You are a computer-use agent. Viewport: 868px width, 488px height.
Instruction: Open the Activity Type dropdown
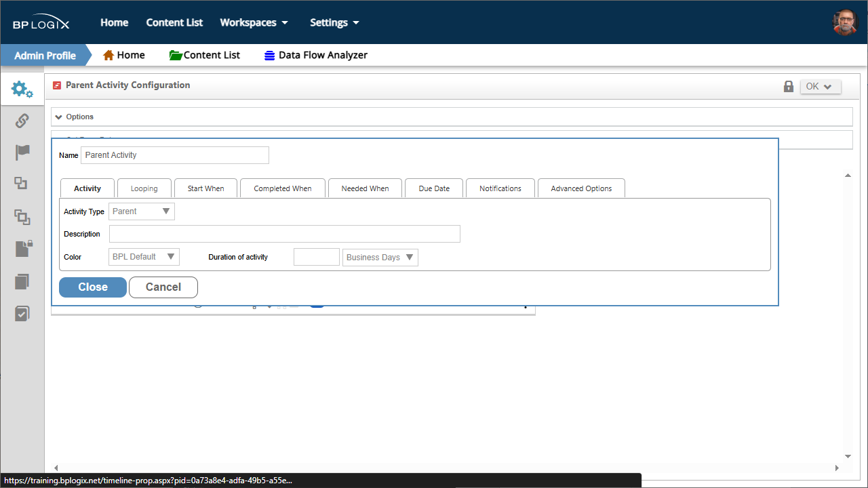[x=142, y=211]
